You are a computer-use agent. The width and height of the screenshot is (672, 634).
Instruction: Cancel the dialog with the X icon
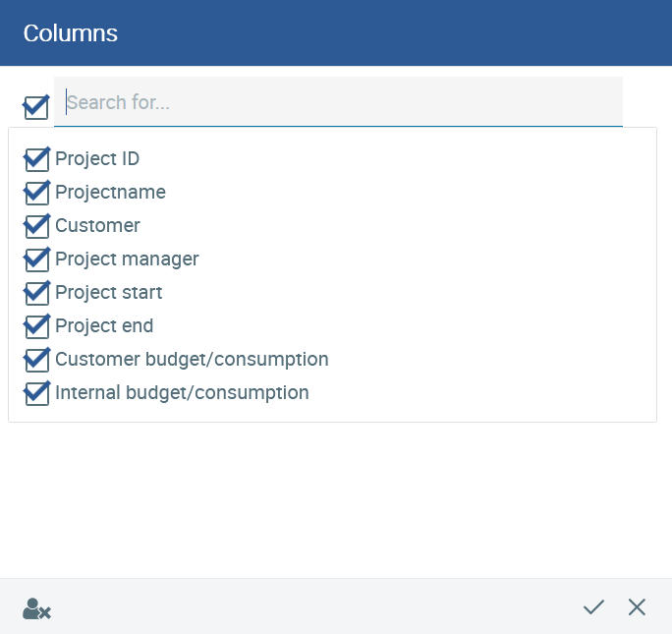tap(637, 607)
